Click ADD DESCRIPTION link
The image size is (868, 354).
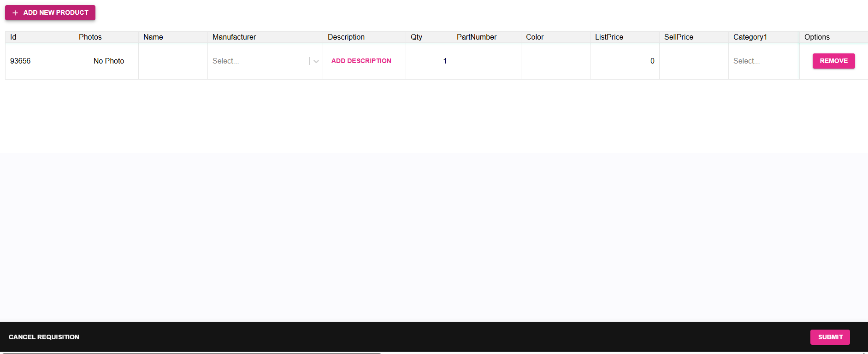pos(361,61)
